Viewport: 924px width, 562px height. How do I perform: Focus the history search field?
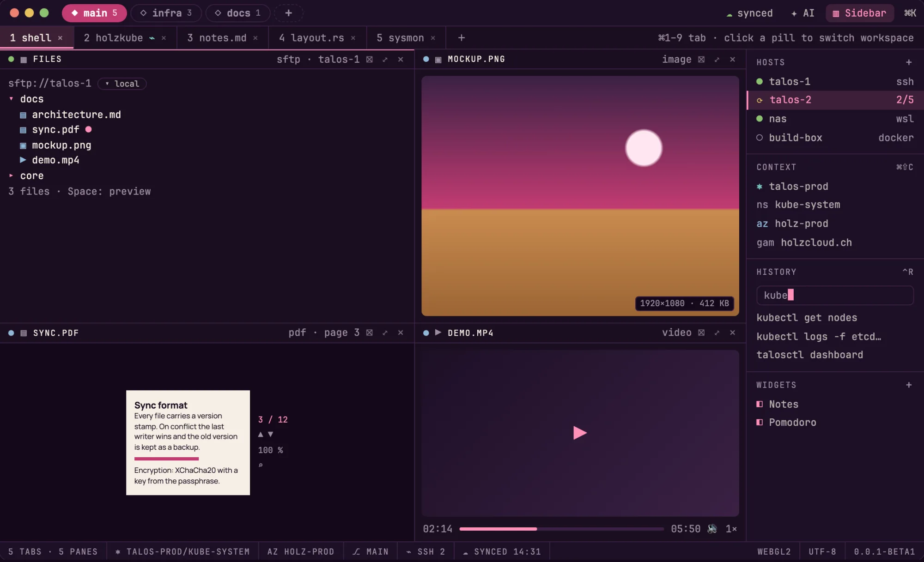pos(835,295)
